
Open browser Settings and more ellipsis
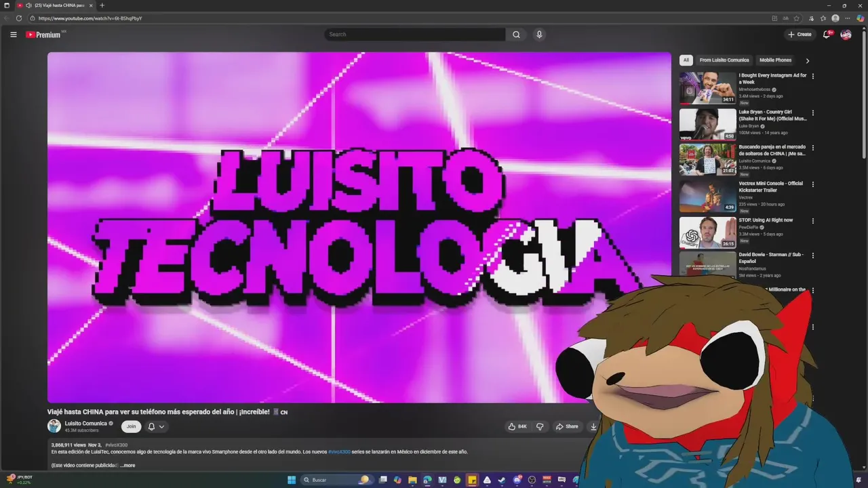coord(848,18)
